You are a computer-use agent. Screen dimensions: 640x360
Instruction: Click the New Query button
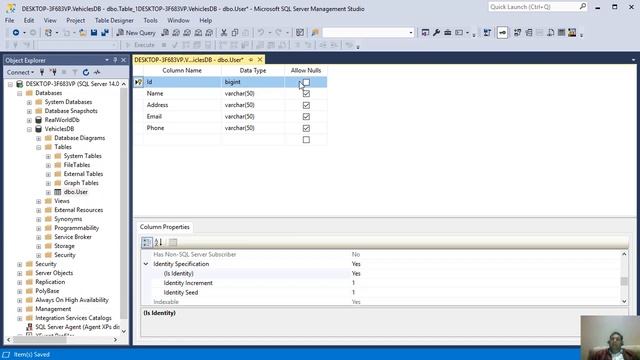click(x=136, y=33)
